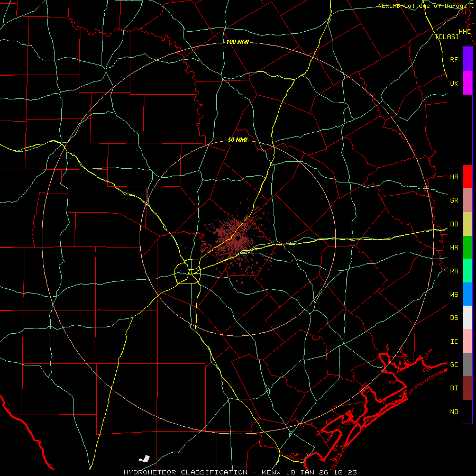Click the RF purple legend swatch
Screen dimensions: 476x476
[467, 59]
